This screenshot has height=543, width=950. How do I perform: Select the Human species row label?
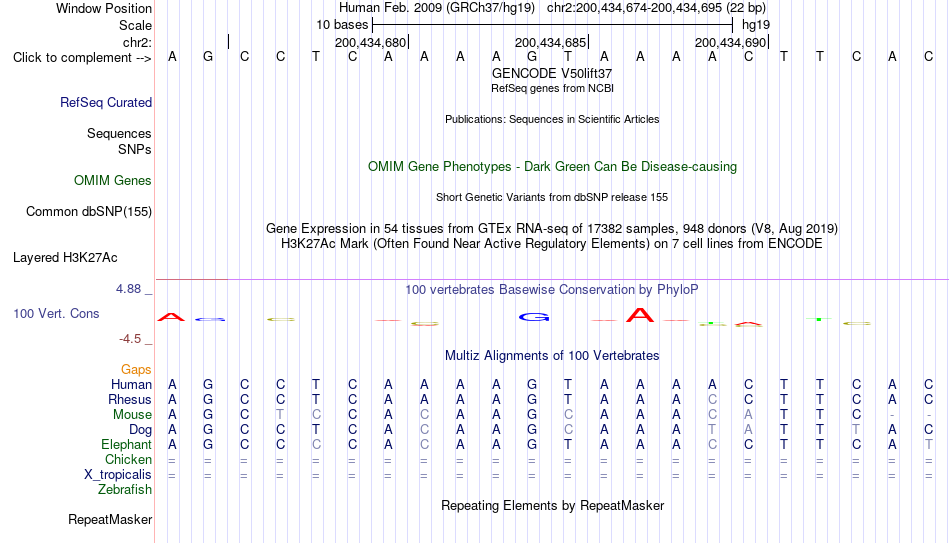[131, 384]
